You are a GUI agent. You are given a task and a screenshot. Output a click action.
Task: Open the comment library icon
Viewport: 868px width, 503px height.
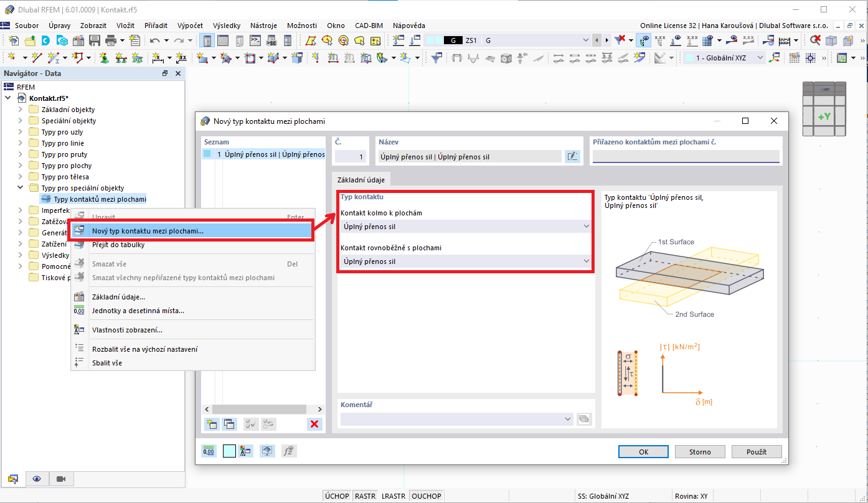[583, 419]
